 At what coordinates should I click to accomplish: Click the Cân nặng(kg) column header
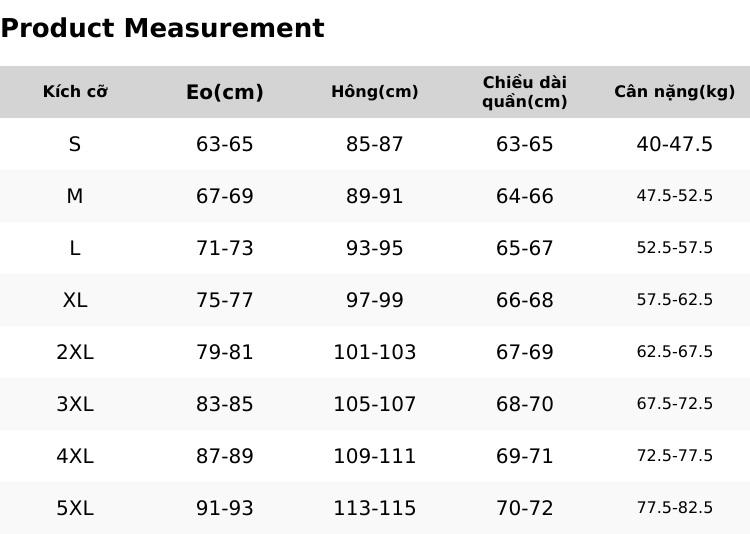[x=674, y=91]
